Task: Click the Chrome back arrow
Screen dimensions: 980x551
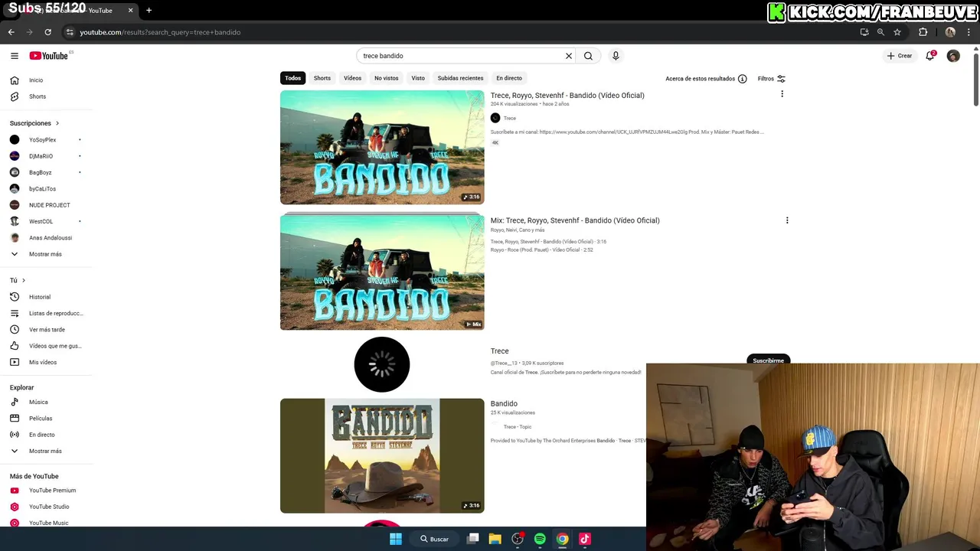Action: coord(11,32)
